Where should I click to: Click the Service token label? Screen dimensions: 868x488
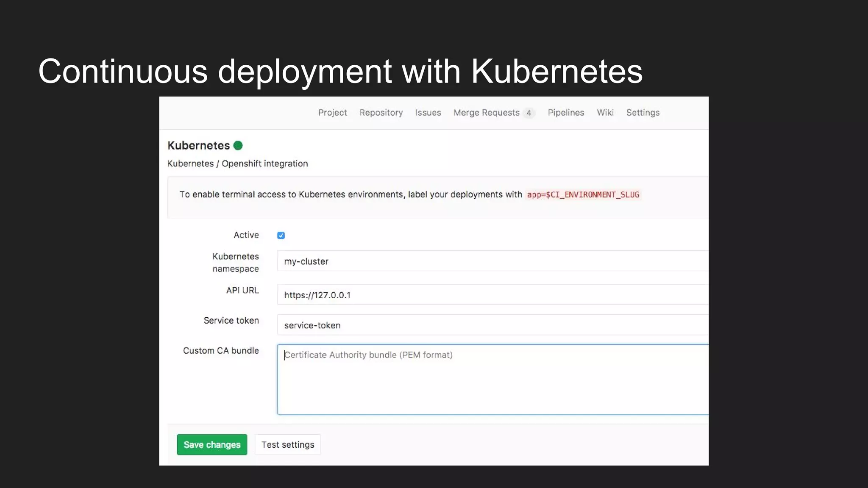[231, 321]
